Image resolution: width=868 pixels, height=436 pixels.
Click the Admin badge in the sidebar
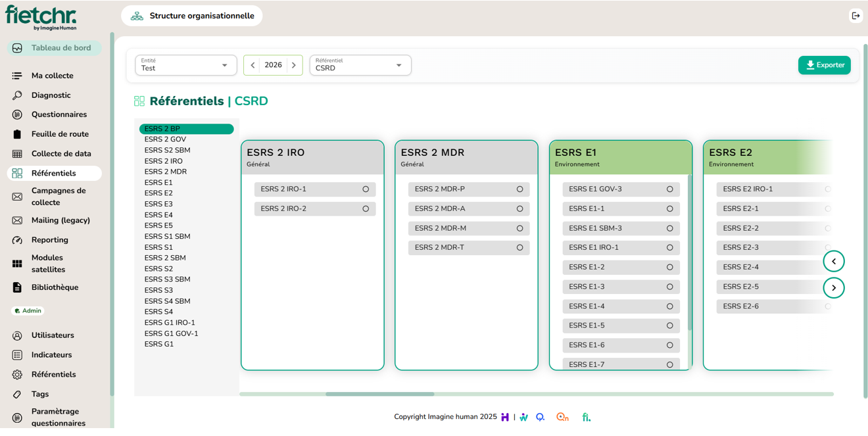click(x=28, y=311)
